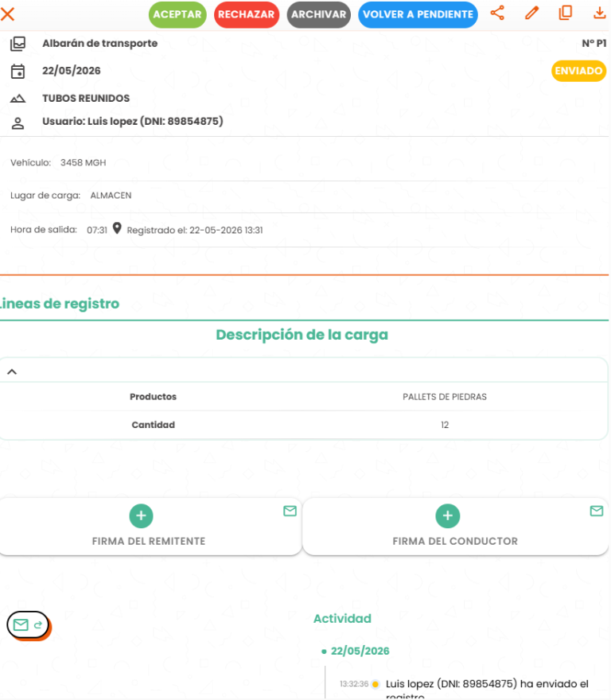Click the quantity value 12
The height and width of the screenshot is (700, 611).
(445, 425)
